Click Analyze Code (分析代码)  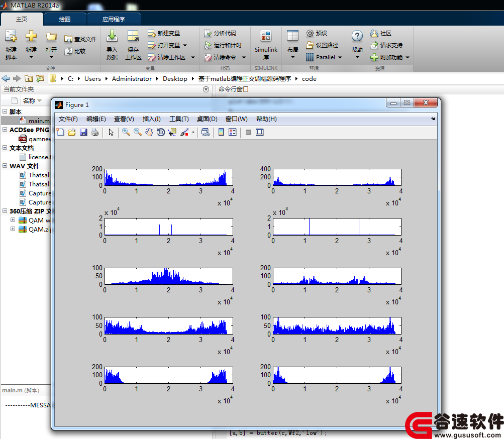pos(220,33)
